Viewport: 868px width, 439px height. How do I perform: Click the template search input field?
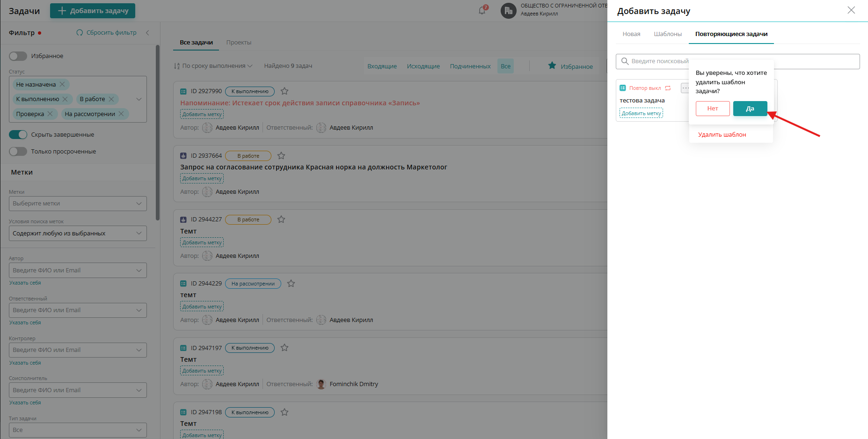tap(738, 61)
